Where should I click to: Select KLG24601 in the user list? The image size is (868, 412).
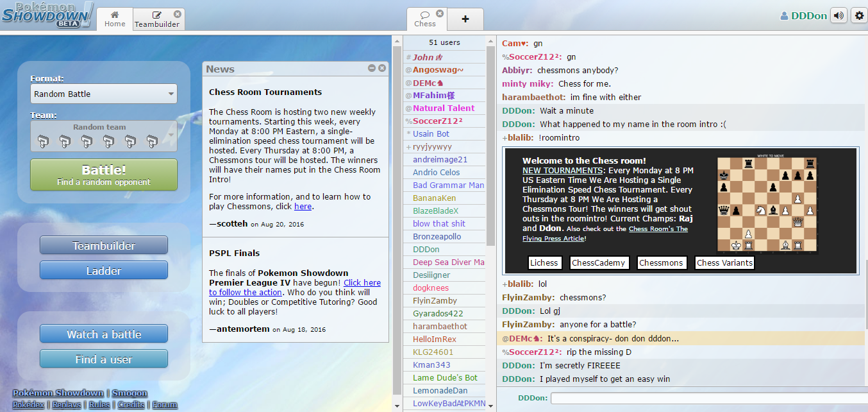tap(445, 352)
